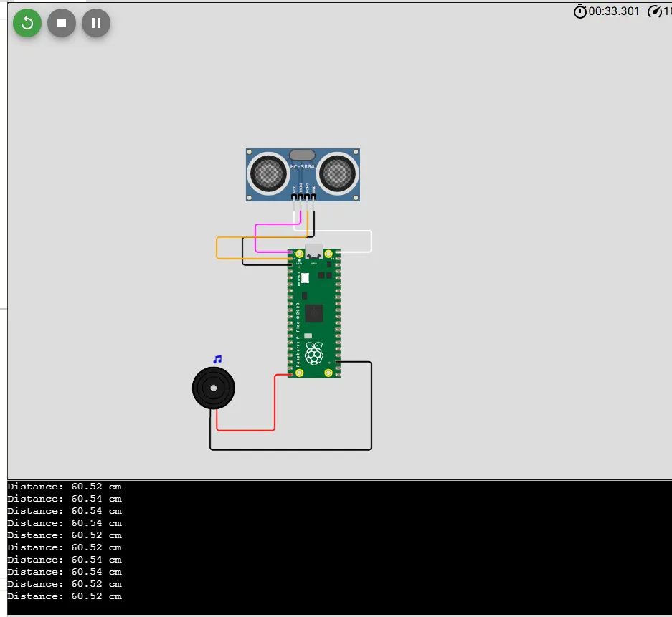
Task: Click the elapsed time 00:33.301 readout
Action: click(614, 11)
